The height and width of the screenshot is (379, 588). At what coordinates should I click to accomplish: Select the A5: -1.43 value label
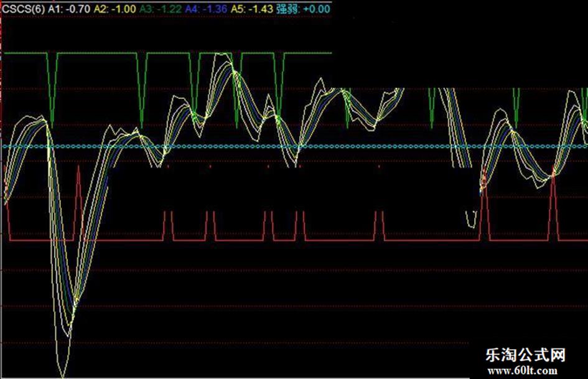pyautogui.click(x=251, y=9)
